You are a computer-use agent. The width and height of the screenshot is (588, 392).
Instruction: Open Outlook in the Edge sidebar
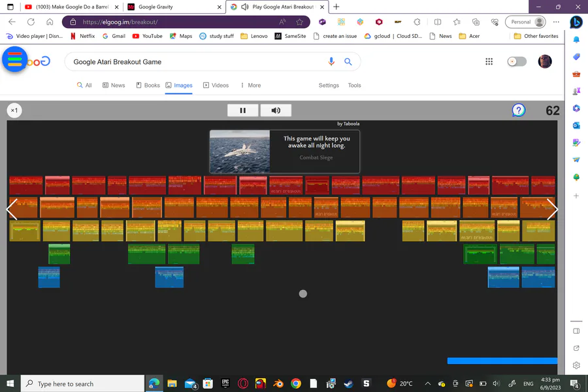576,125
